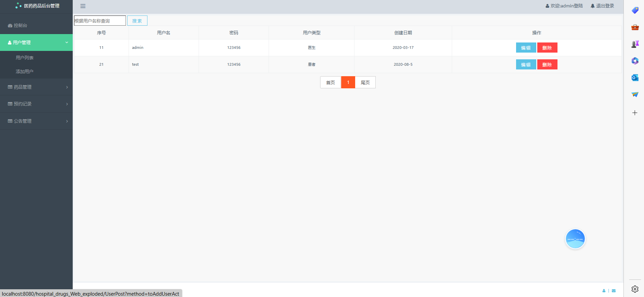644x297 pixels.
Task: Click the 医药药品后台管理 logo icon
Action: [19, 6]
